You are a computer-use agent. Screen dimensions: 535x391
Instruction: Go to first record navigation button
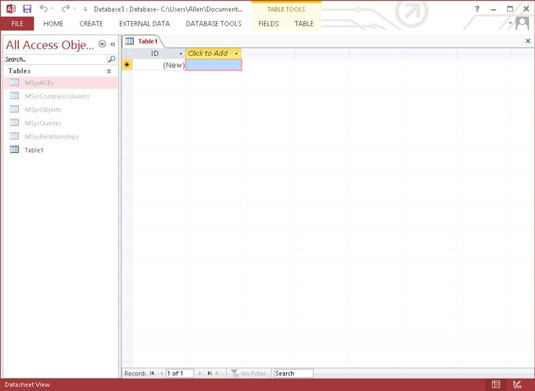tap(152, 373)
